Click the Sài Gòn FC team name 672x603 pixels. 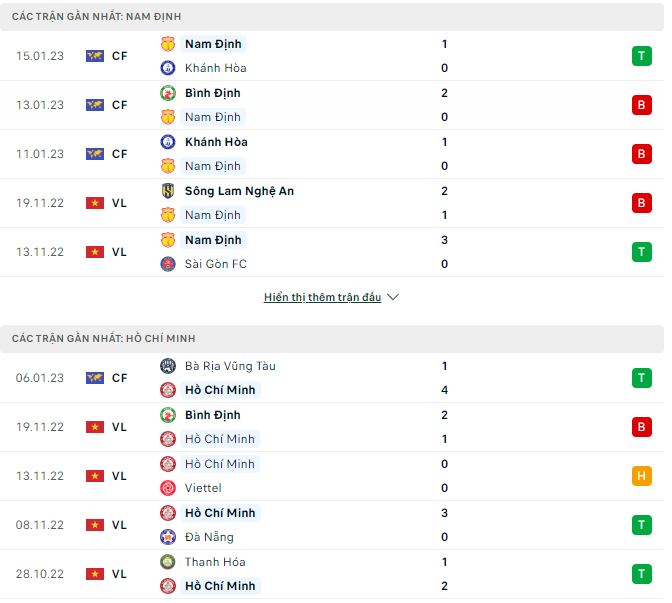click(216, 264)
